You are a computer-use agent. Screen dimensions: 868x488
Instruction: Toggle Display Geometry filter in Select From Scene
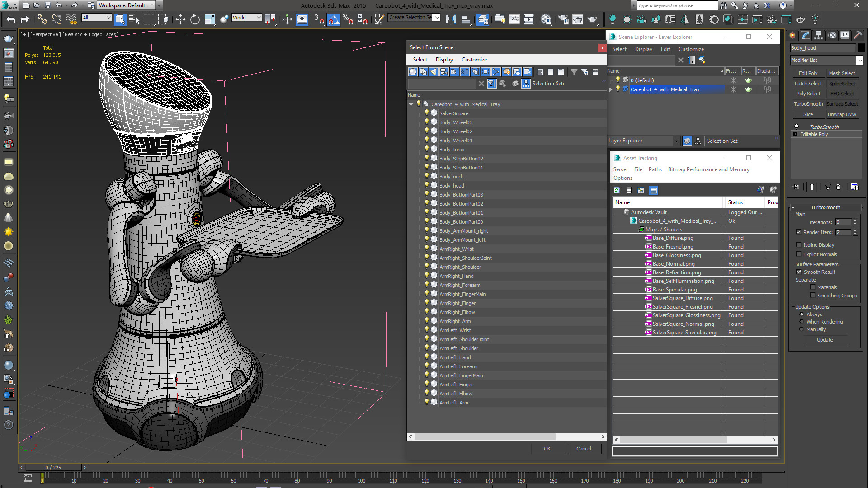(413, 72)
